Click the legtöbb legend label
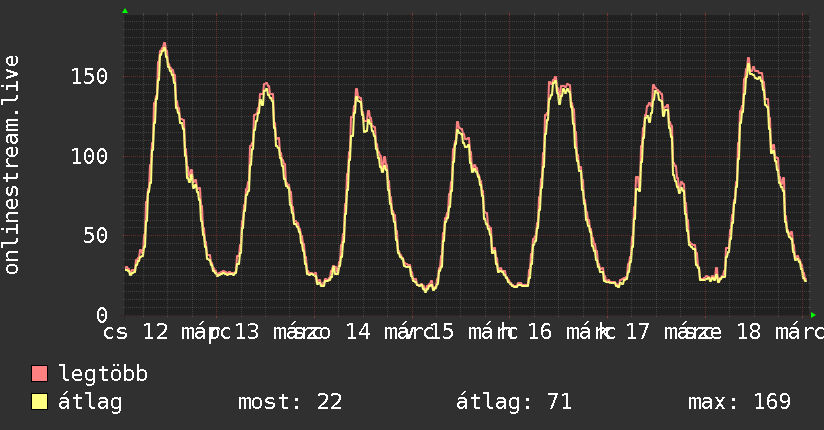 (103, 373)
